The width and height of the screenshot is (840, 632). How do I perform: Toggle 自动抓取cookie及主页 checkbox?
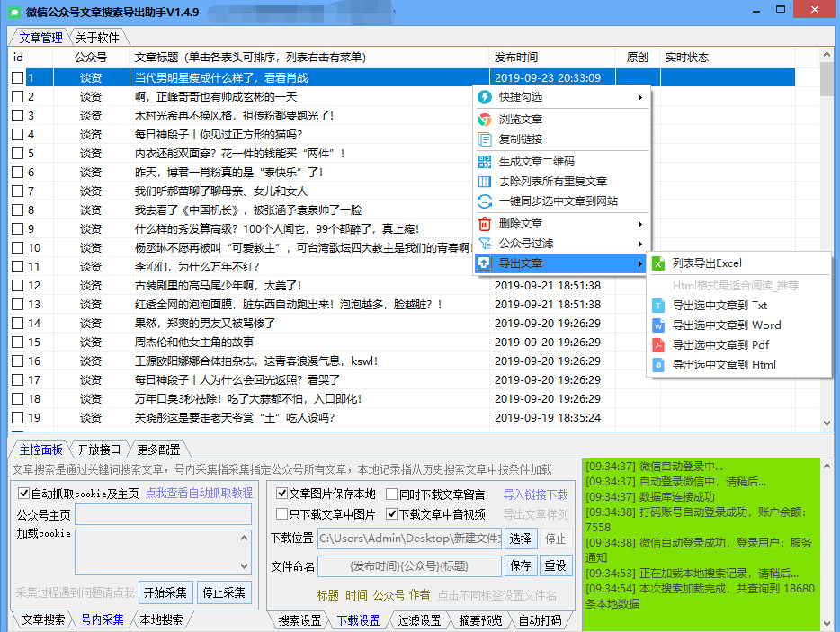point(23,493)
